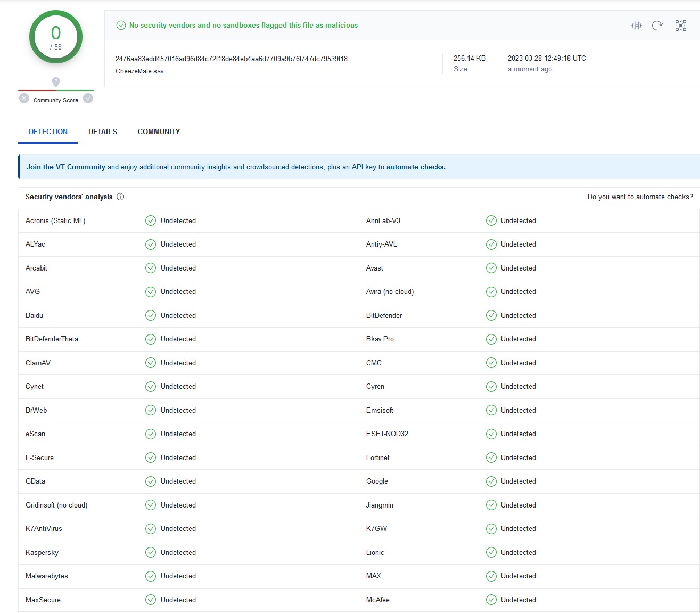
Task: Switch to the DETECTION tab
Action: click(x=48, y=132)
